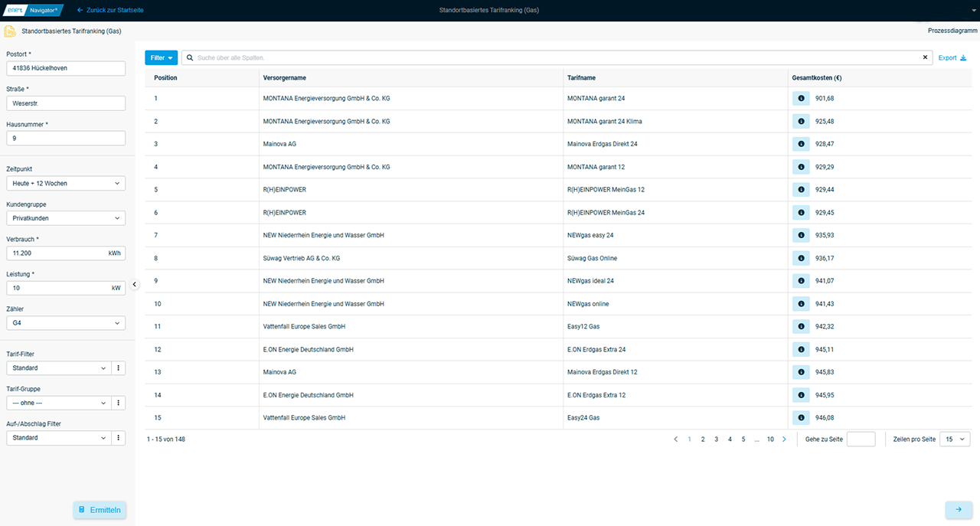Click the Ermitteln button
The height and width of the screenshot is (526, 980).
pyautogui.click(x=100, y=510)
